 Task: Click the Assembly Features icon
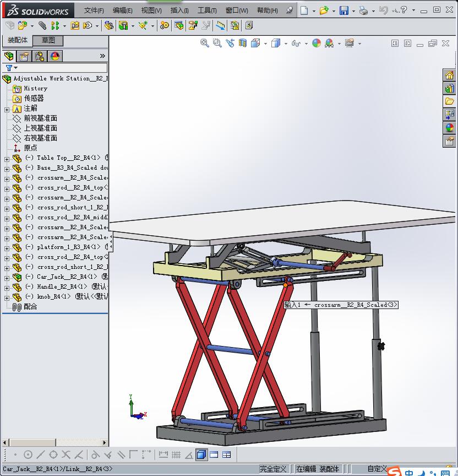pos(123,25)
